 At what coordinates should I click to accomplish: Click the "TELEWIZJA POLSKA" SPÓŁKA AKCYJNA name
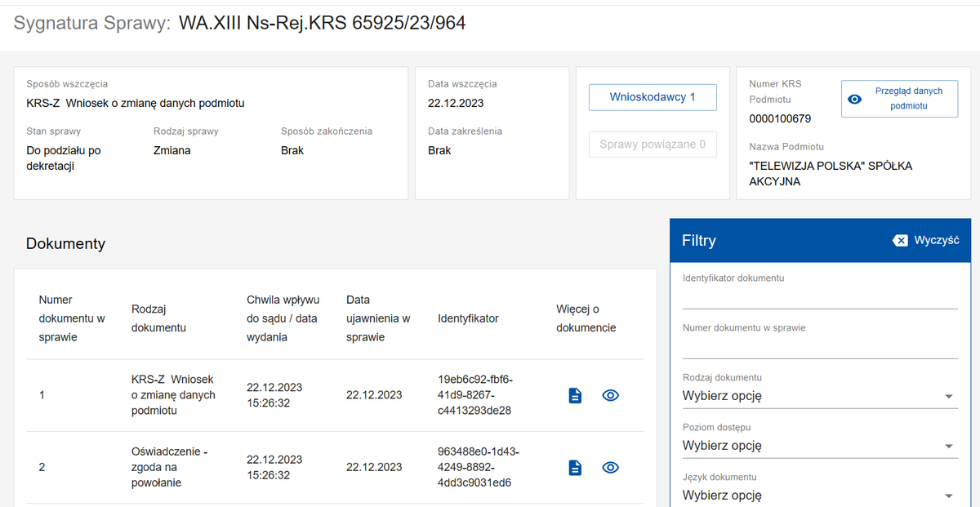(x=831, y=174)
